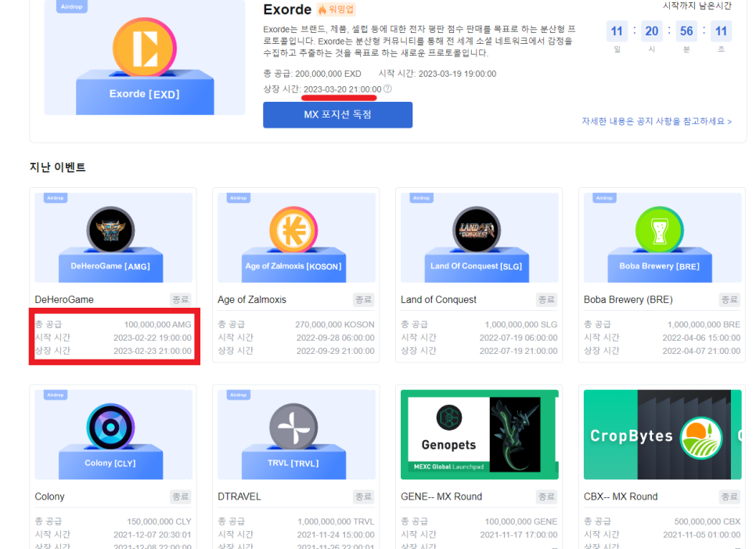Open the DeHeroGame event title
Viewport: 756px width, 549px height.
pos(64,300)
